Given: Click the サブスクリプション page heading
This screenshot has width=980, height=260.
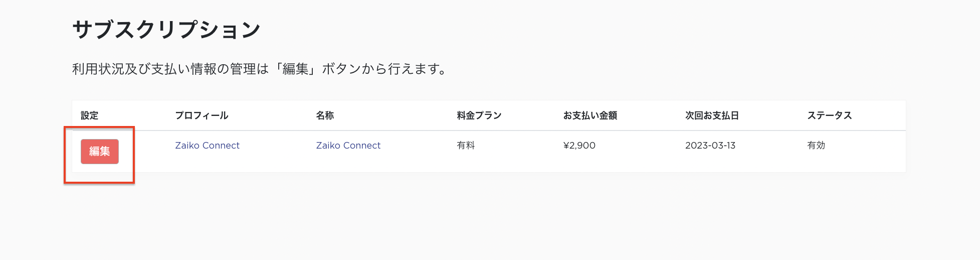Looking at the screenshot, I should click(x=166, y=30).
